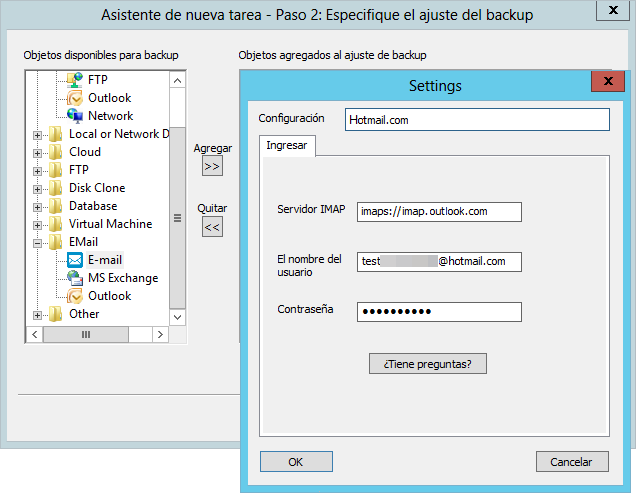Viewport: 636px width, 493px height.
Task: Select the "Database" tree label
Action: tap(93, 206)
